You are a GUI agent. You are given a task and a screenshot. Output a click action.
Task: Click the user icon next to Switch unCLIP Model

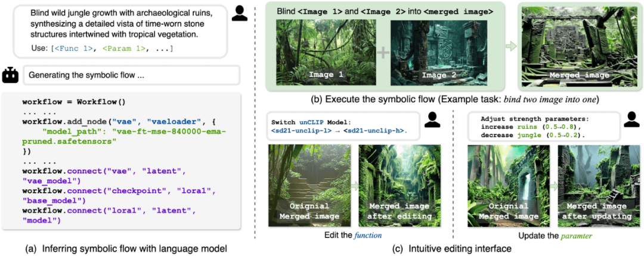[x=431, y=119]
